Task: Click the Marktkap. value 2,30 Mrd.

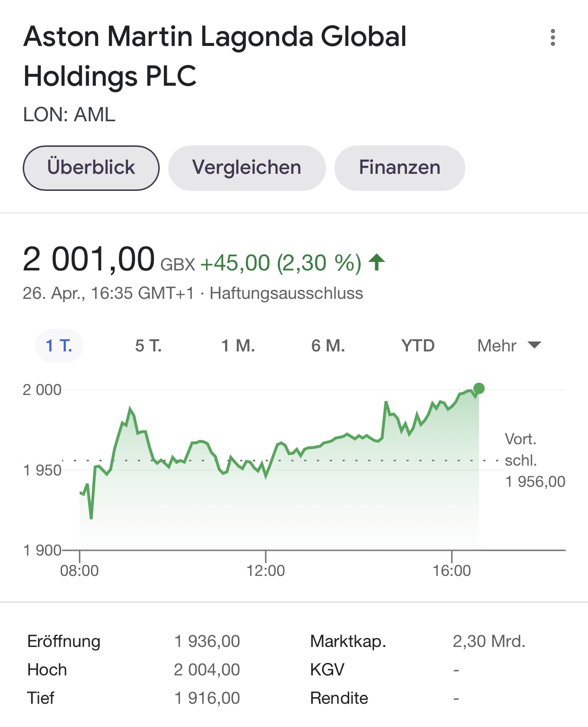Action: (489, 641)
